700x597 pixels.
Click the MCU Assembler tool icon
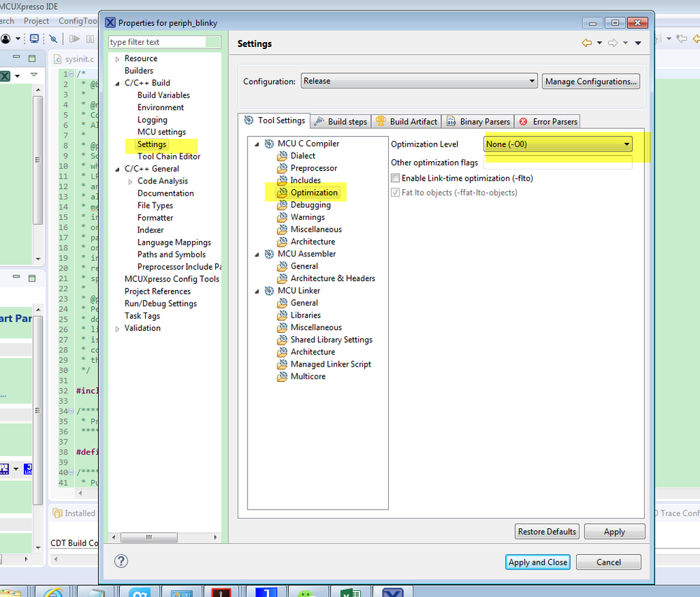(269, 254)
